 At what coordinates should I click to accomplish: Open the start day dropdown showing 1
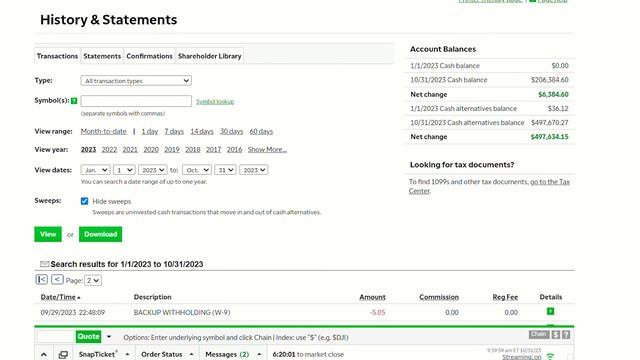(124, 170)
